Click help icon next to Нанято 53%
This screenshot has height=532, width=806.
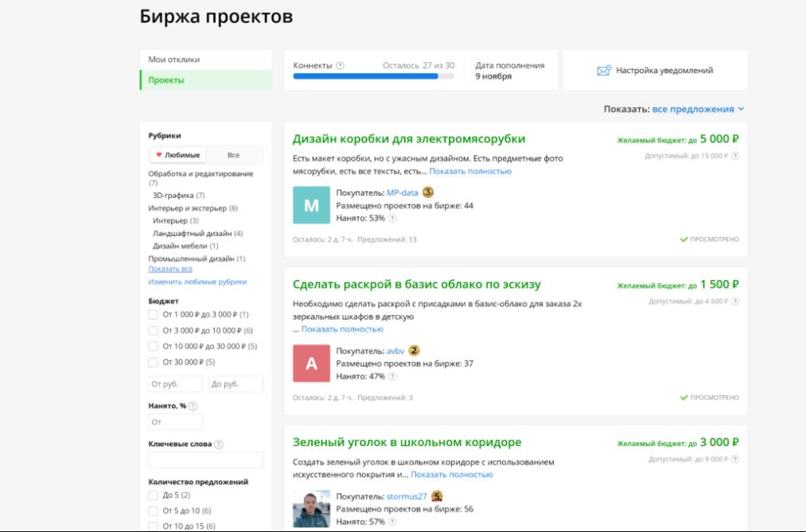(x=392, y=218)
